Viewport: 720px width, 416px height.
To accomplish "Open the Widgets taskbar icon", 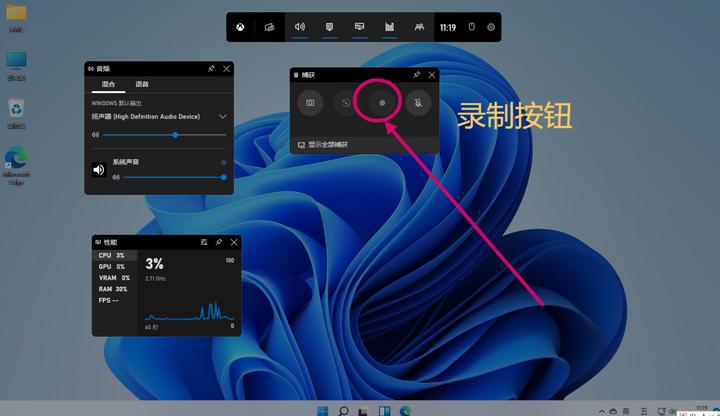I will click(x=385, y=410).
